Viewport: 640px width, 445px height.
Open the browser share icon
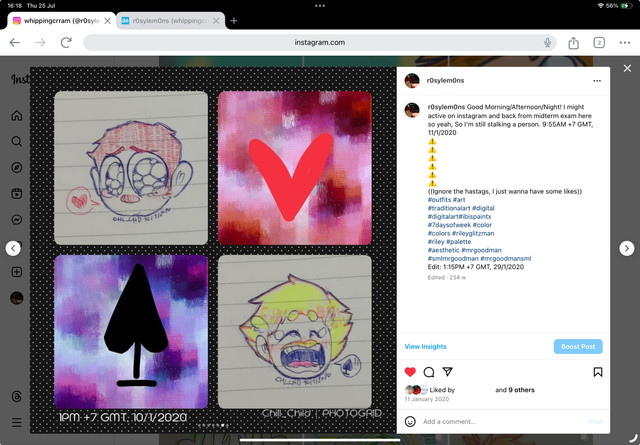[573, 42]
